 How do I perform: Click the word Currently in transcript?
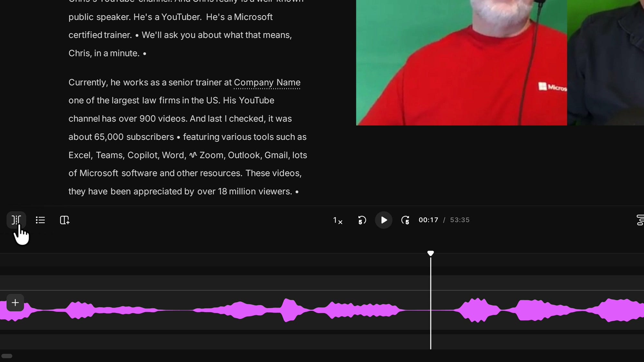88,83
